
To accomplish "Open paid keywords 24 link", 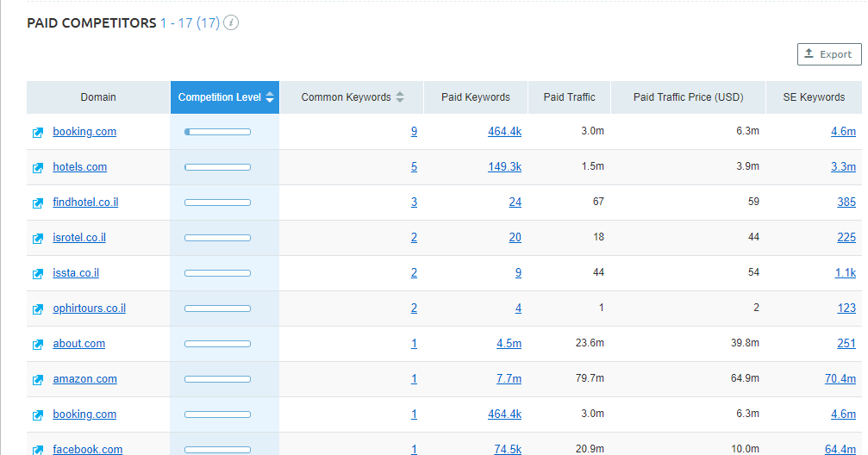I will coord(515,202).
